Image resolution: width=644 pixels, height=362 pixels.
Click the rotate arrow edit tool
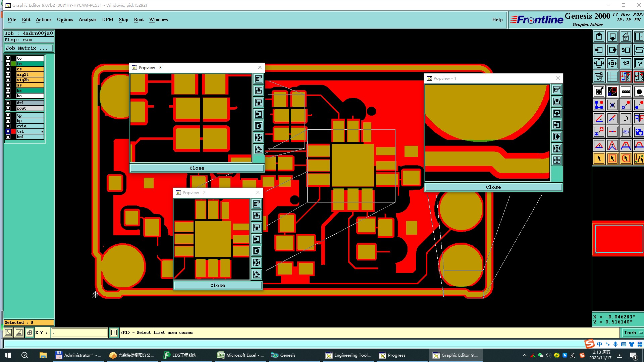(626, 118)
